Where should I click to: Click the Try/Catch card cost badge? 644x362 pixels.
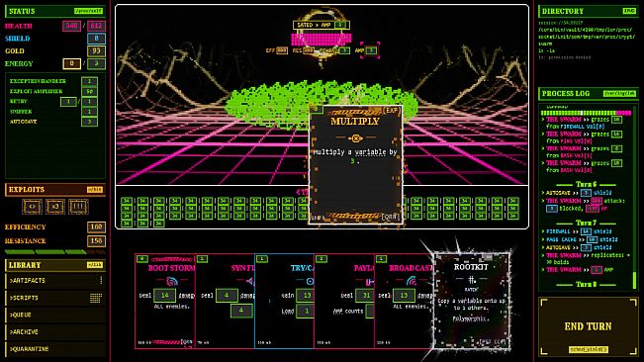click(262, 259)
